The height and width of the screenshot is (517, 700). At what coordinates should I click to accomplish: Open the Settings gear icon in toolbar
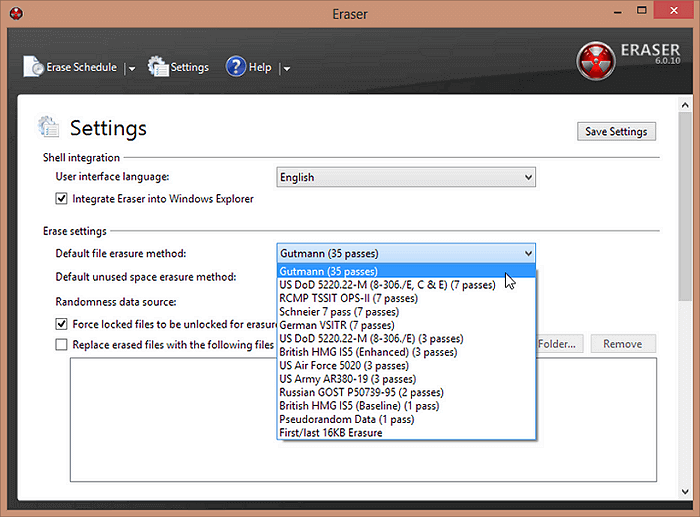pos(158,66)
